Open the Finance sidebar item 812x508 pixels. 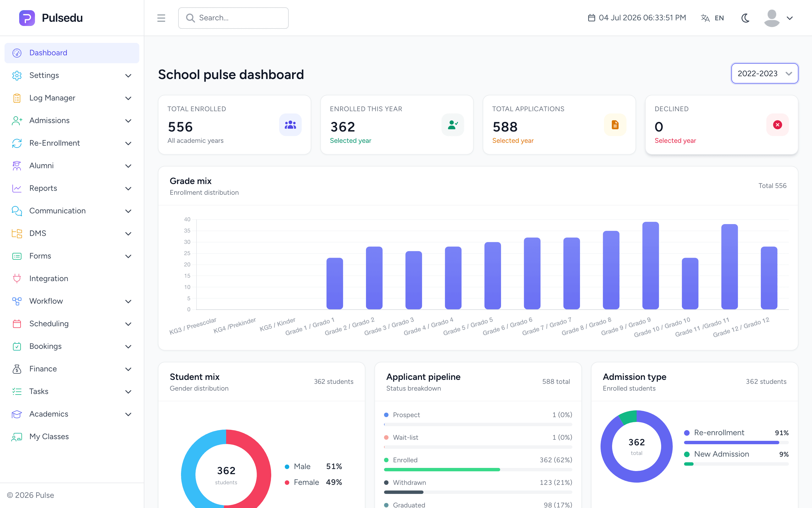click(72, 369)
